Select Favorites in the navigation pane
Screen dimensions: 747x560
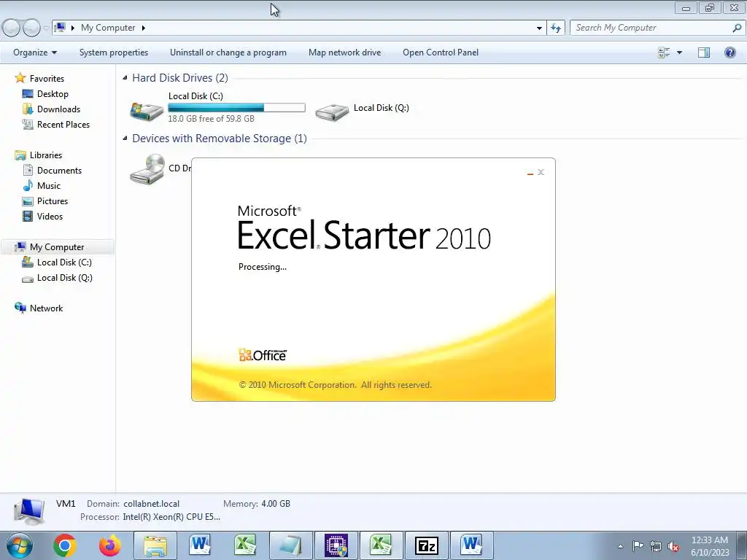click(x=46, y=79)
